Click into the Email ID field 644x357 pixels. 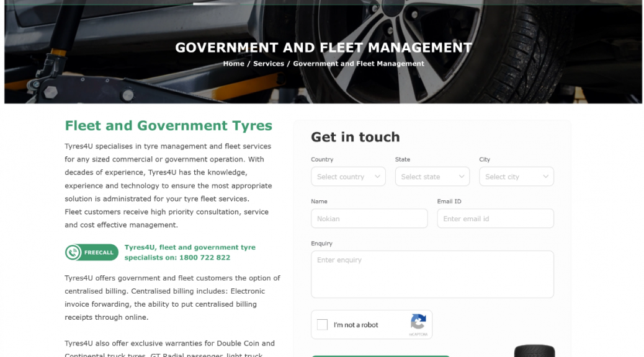click(x=495, y=219)
